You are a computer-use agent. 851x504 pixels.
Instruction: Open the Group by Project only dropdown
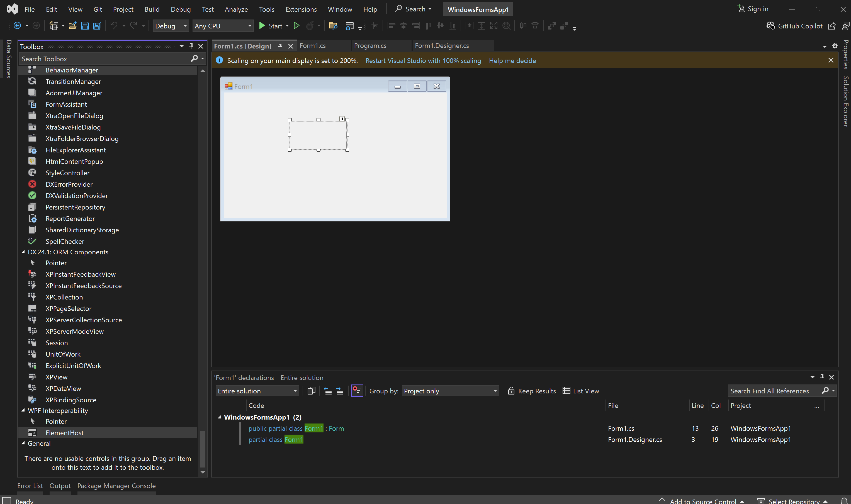coord(450,391)
